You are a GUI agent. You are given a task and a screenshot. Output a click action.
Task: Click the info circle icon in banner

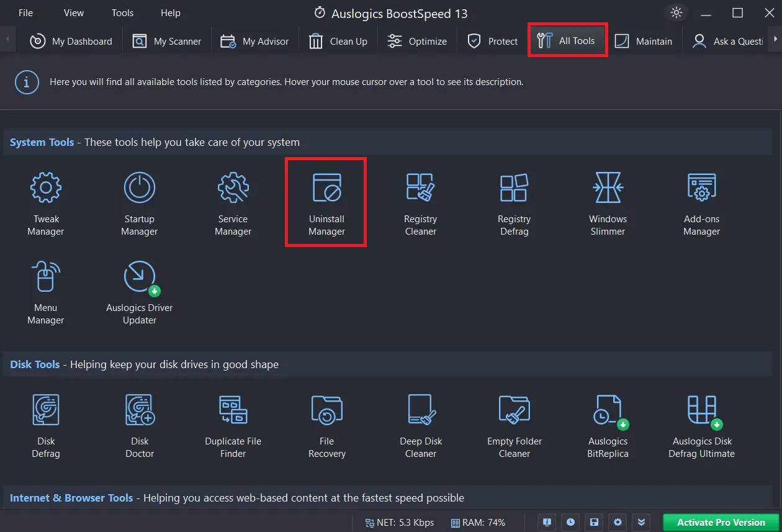coord(27,82)
